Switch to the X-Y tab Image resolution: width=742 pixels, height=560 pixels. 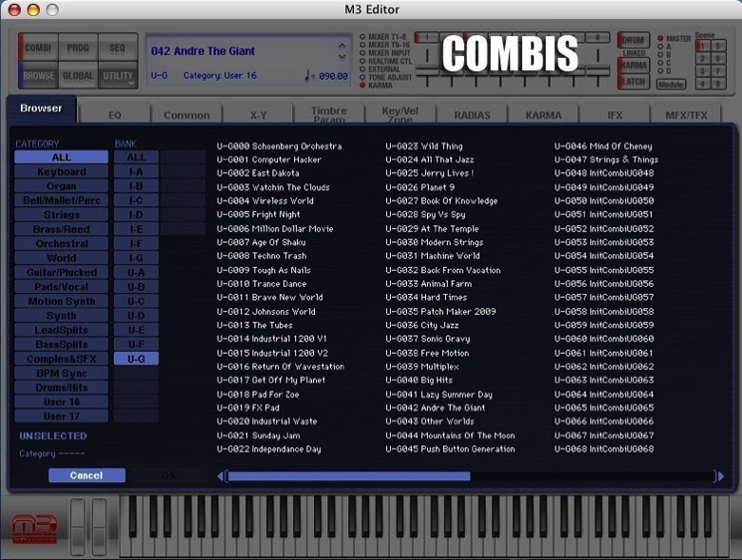pos(258,115)
